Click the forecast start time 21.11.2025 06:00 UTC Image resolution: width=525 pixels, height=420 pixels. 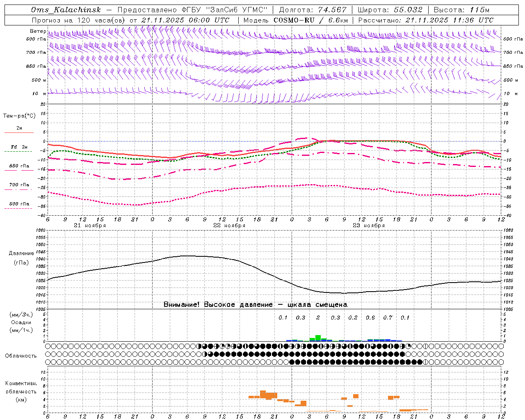click(185, 20)
